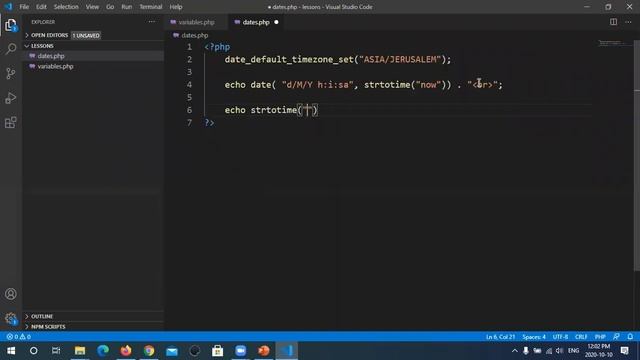Click the 1 UNSAVED badge
The height and width of the screenshot is (360, 640).
click(x=86, y=36)
